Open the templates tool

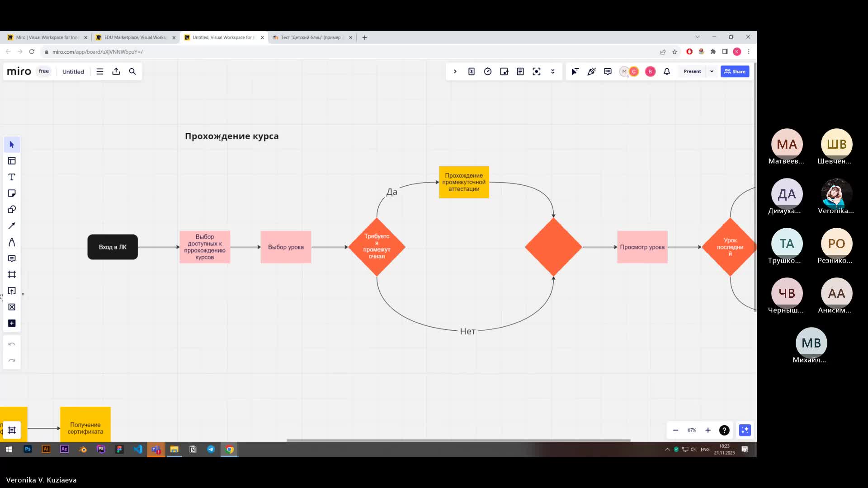pyautogui.click(x=12, y=161)
